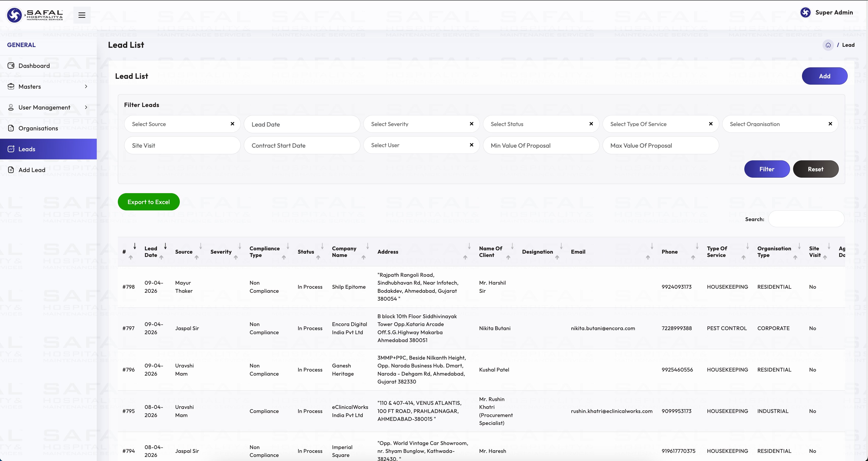Click the Add lead button

tap(824, 76)
